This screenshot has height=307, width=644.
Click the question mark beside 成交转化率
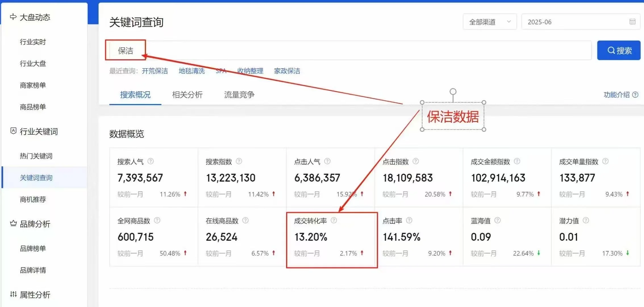point(335,220)
